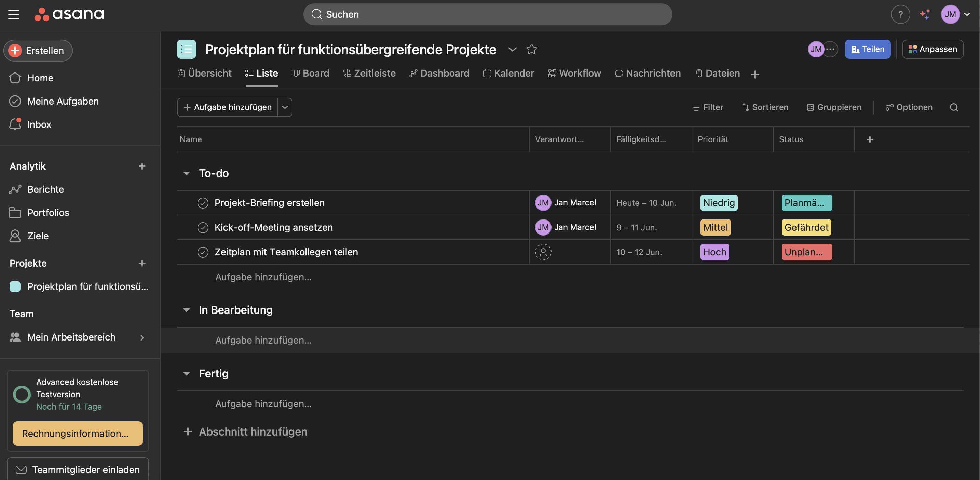
Task: Switch to the Workflow tab
Action: pyautogui.click(x=574, y=74)
